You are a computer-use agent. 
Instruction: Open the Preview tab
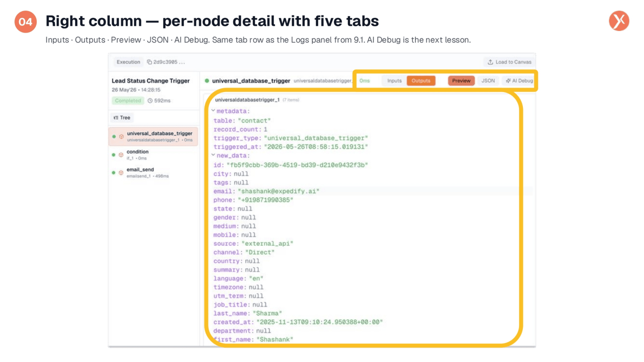(461, 80)
